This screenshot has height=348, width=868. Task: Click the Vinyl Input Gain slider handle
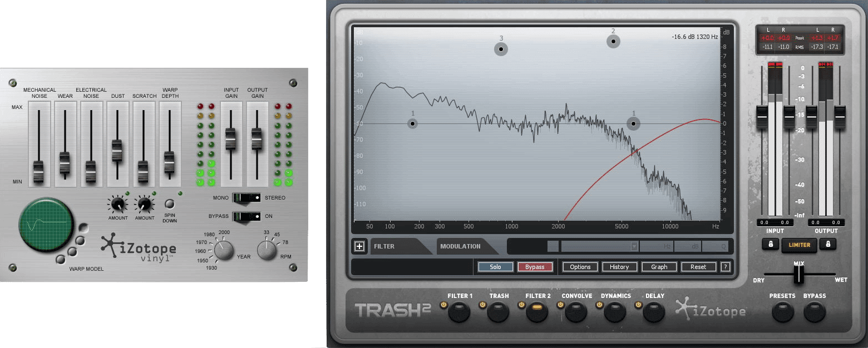click(x=230, y=139)
